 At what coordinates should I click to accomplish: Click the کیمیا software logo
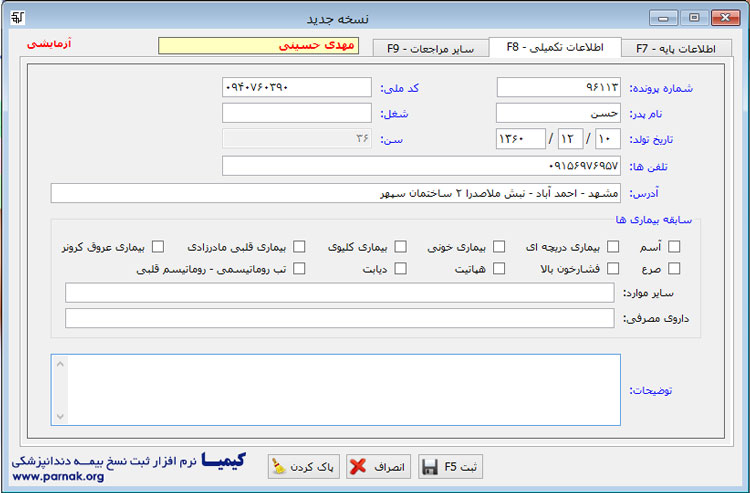pyautogui.click(x=222, y=461)
